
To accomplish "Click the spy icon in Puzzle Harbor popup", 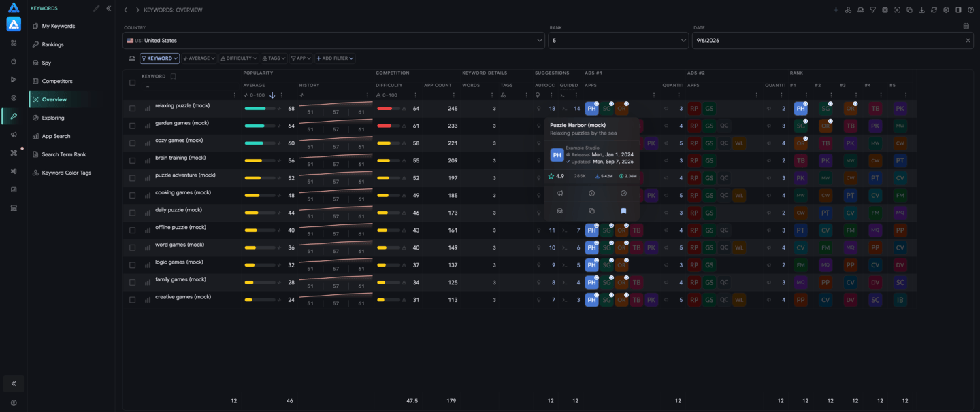I will coord(560,211).
